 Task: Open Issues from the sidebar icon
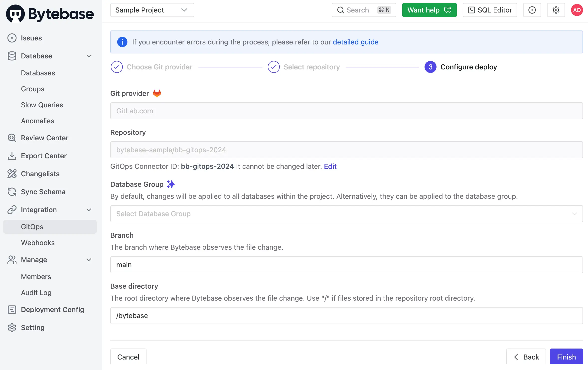12,38
